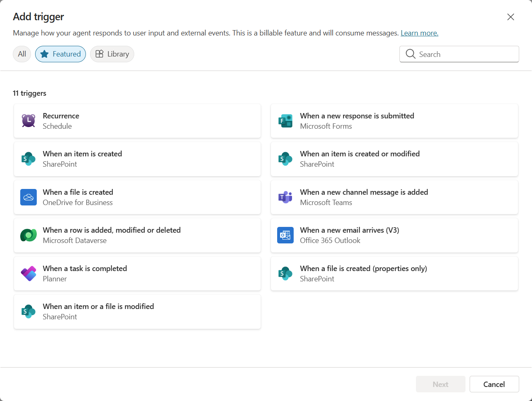
Task: Choose When an item or a file is modified
Action: [x=137, y=311]
